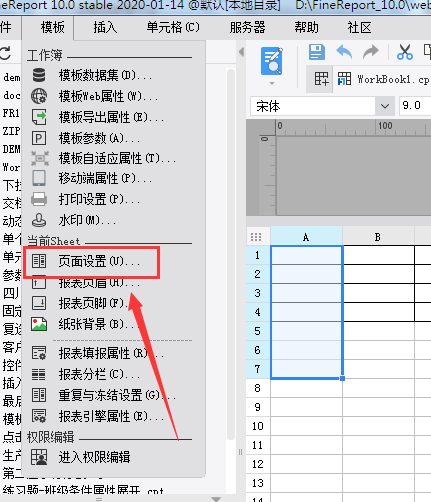Click the P icon beside 模板参数
This screenshot has height=502, width=431.
coord(39,138)
